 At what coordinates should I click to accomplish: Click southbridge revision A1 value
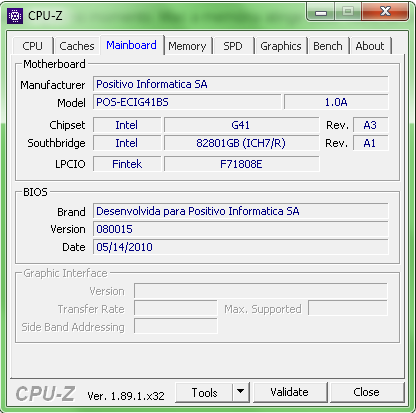pyautogui.click(x=370, y=143)
